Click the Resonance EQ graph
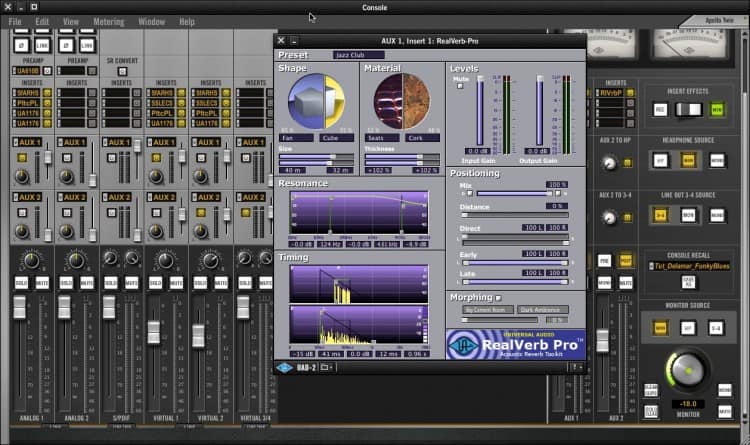 tap(359, 213)
